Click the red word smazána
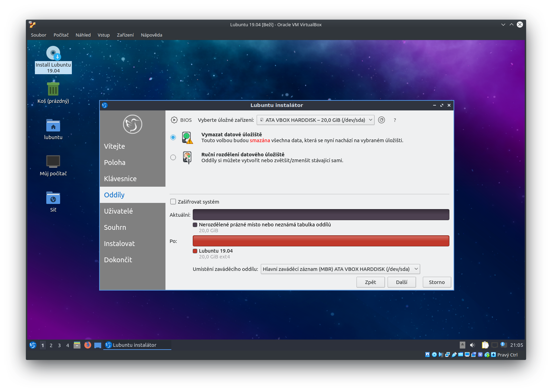552x392 pixels. pyautogui.click(x=260, y=140)
